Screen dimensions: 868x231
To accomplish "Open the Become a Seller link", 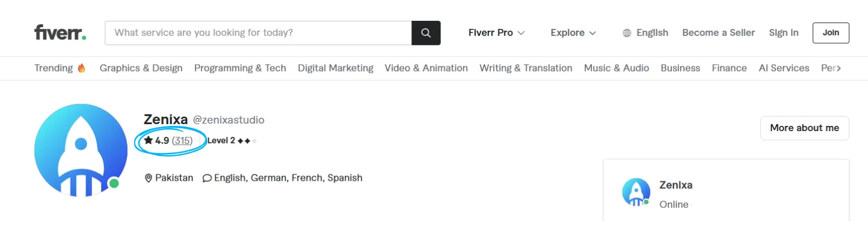I will pyautogui.click(x=718, y=33).
